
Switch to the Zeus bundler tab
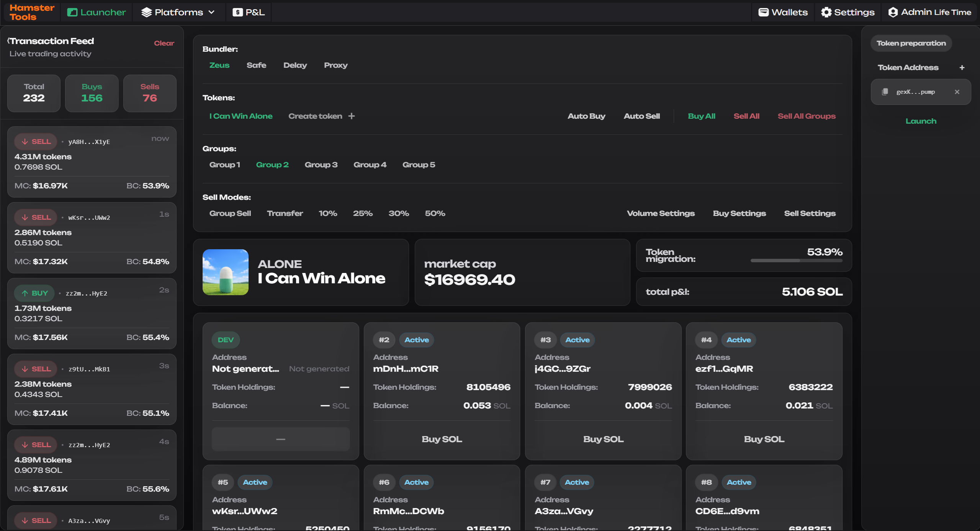219,65
